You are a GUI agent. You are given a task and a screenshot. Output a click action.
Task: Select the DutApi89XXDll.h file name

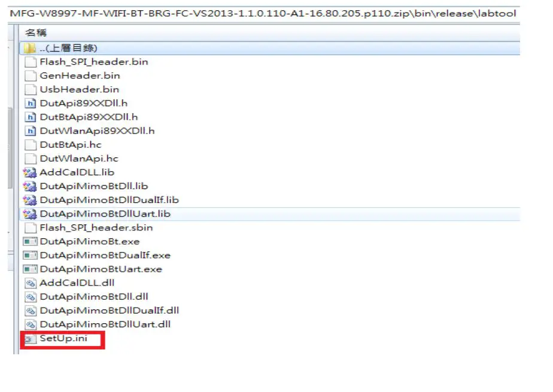84,104
